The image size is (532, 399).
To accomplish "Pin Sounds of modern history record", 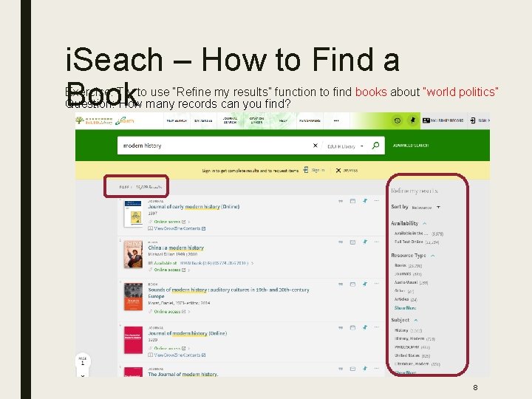I will (x=365, y=284).
